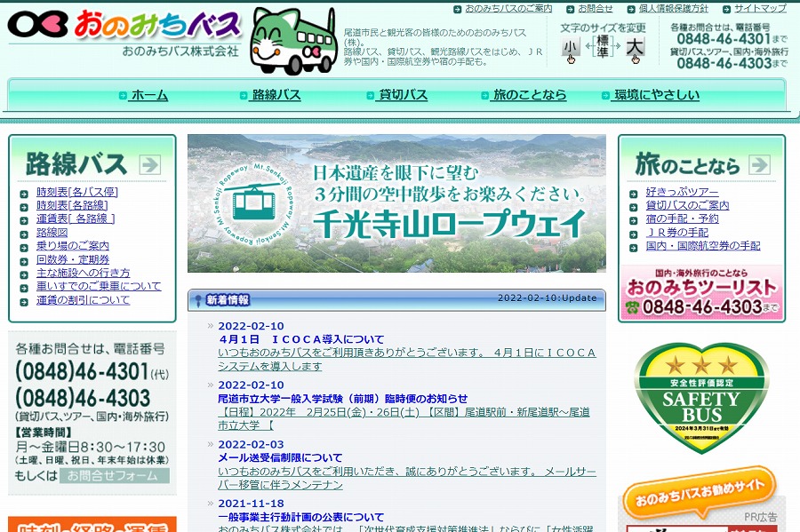This screenshot has height=532, width=800.
Task: Click the 千光寺山ロープウェイ banner image
Action: pyautogui.click(x=396, y=203)
